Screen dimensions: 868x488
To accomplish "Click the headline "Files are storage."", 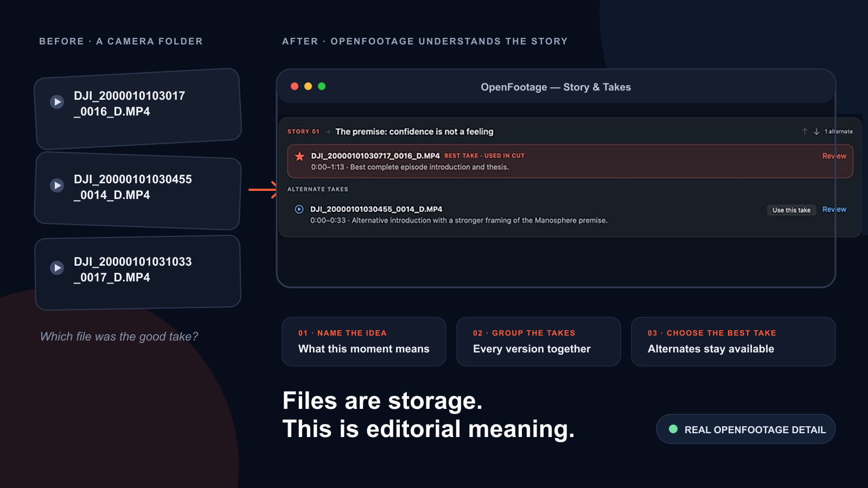I will [x=382, y=401].
